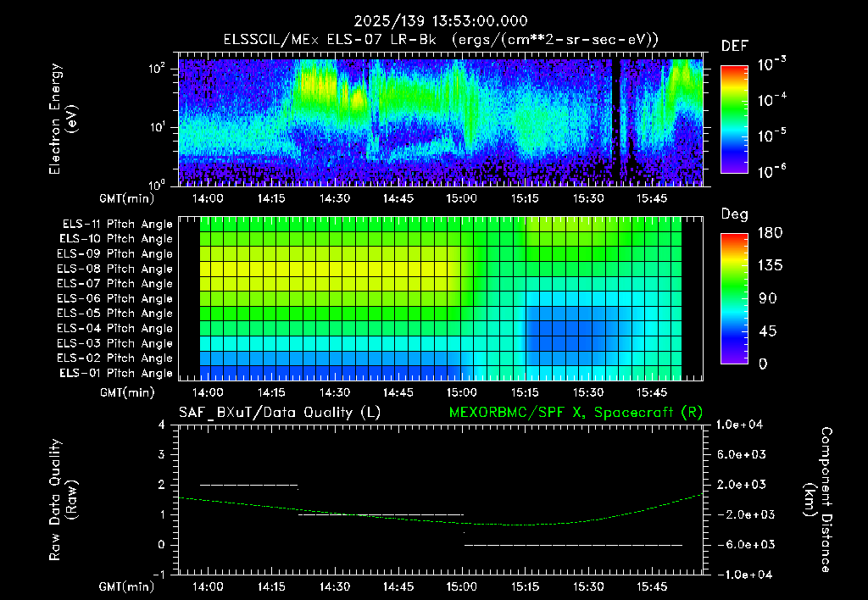Image resolution: width=868 pixels, height=600 pixels.
Task: Select ELS-07 Pitch Angle row label
Action: [x=115, y=284]
